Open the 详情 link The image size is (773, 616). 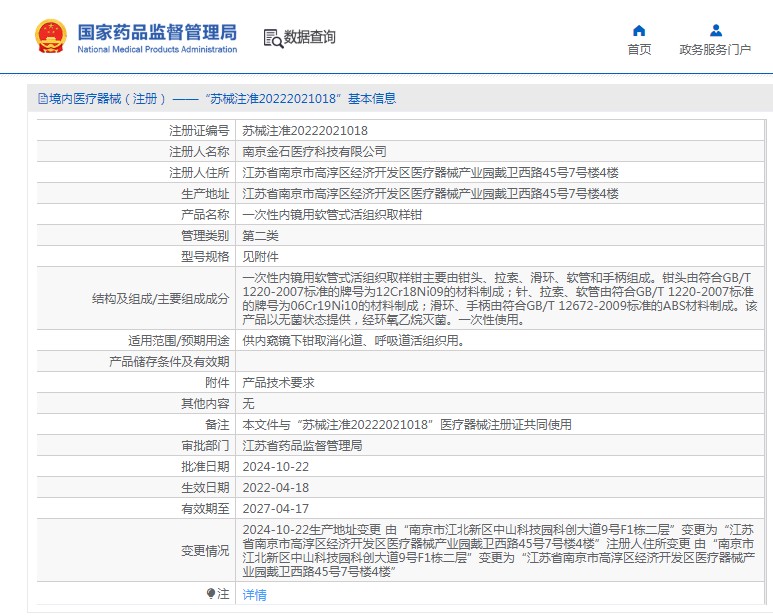(254, 594)
